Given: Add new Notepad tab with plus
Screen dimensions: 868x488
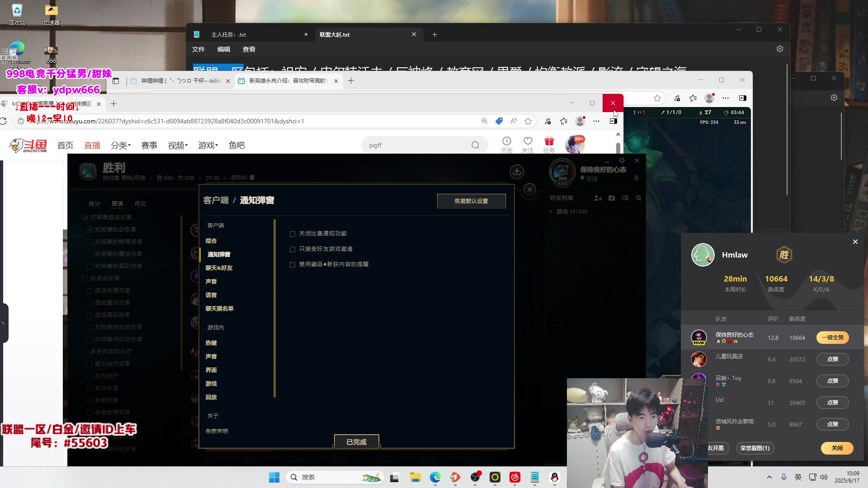Looking at the screenshot, I should (434, 34).
